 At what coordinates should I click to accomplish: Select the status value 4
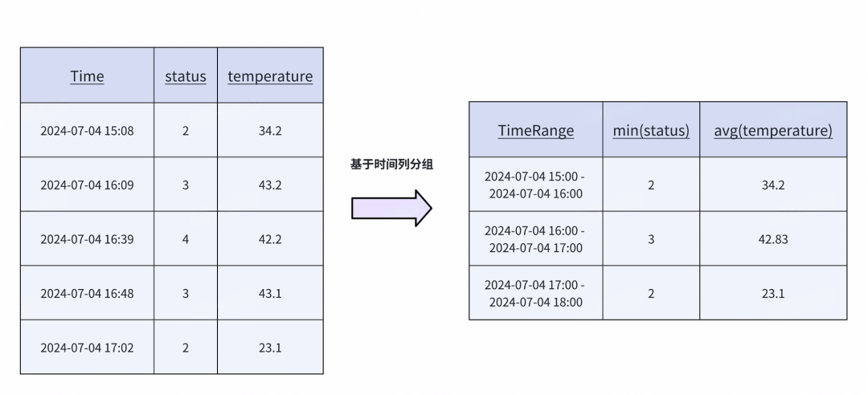pos(186,239)
